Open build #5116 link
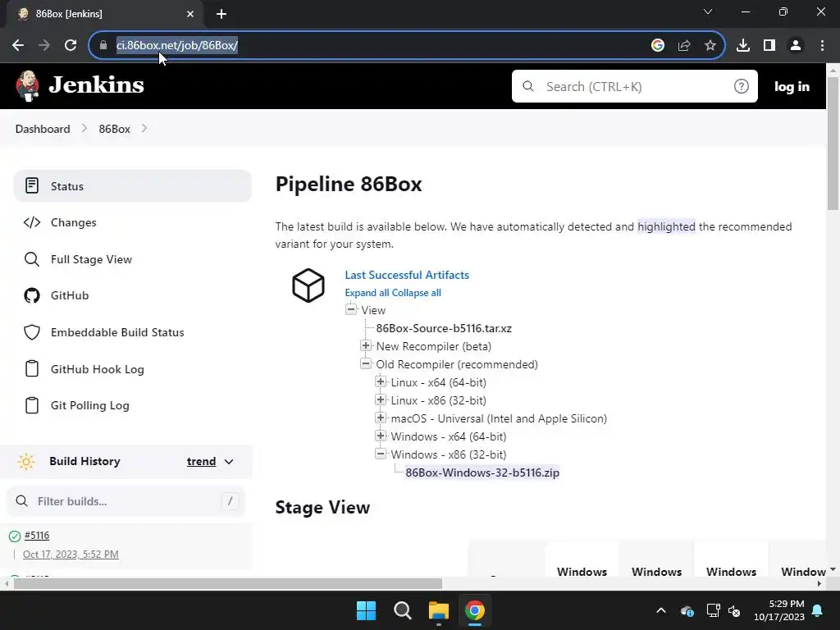 click(x=37, y=535)
